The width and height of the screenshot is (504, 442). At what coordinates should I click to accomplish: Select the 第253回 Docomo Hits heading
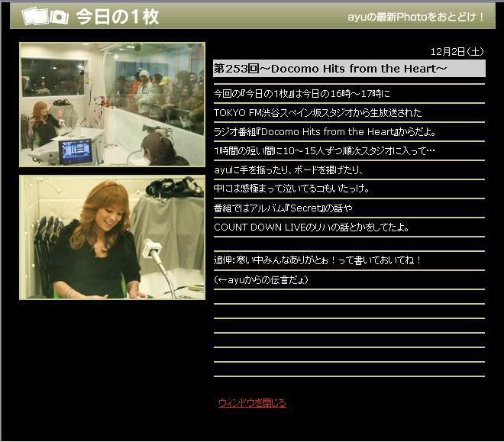[x=330, y=69]
